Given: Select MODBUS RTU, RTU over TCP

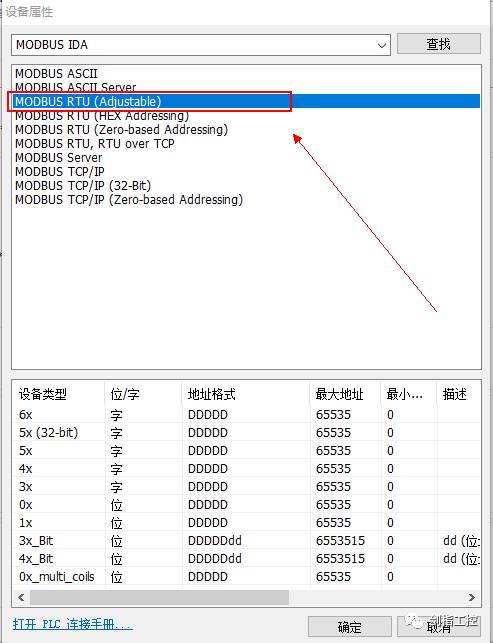Looking at the screenshot, I should coord(95,144).
